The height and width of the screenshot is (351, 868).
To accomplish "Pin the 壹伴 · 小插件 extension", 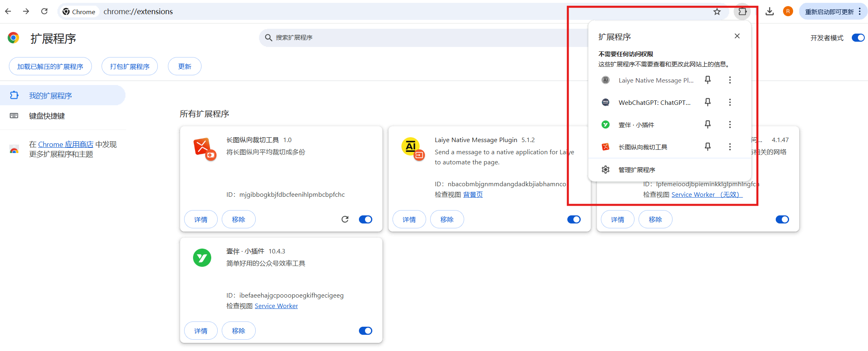I will point(708,125).
